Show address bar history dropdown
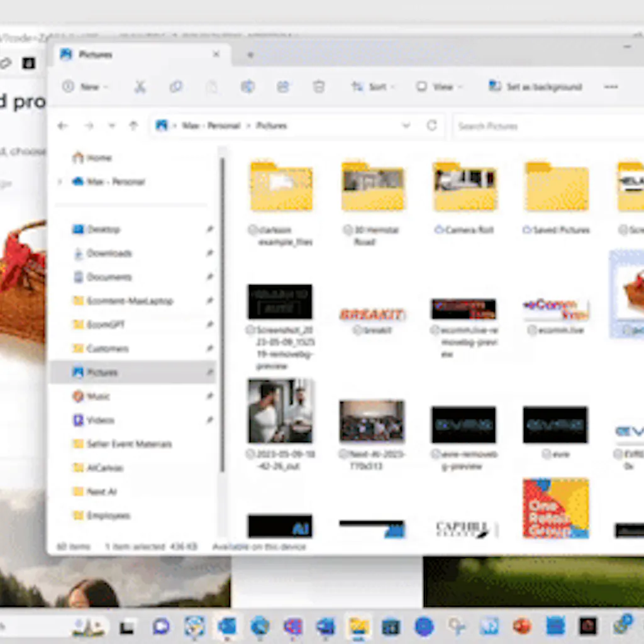Image resolution: width=644 pixels, height=644 pixels. (x=406, y=126)
